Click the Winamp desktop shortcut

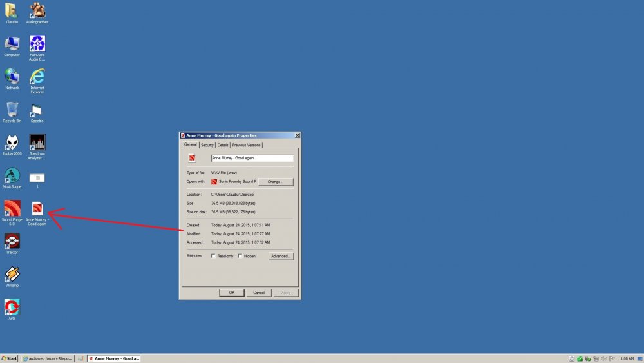12,277
